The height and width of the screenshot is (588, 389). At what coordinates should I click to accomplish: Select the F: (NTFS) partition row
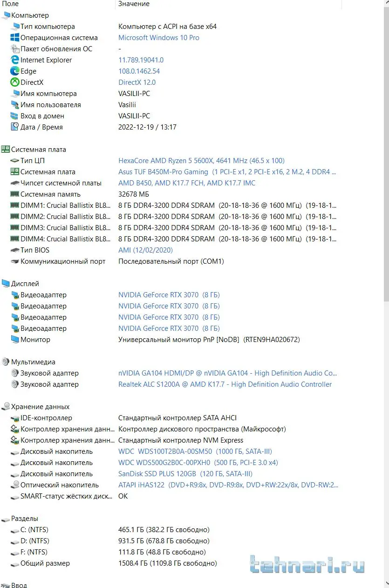(x=108, y=552)
